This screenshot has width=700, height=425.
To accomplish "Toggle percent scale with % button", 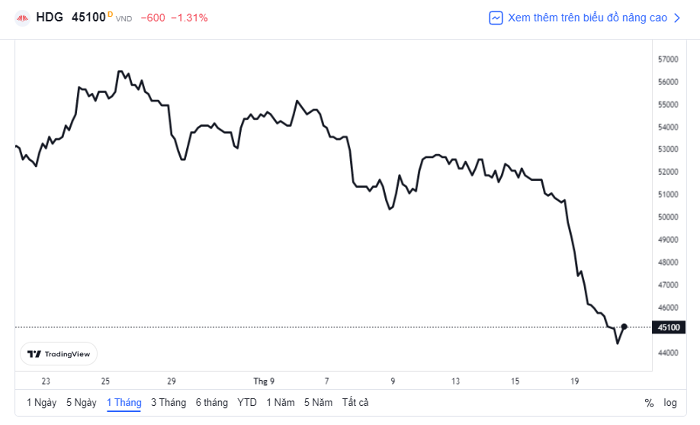I will (649, 403).
